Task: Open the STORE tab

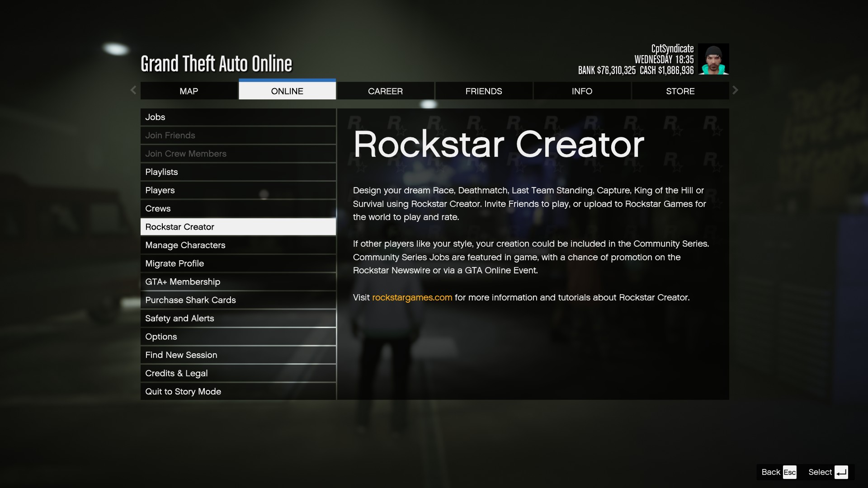Action: point(680,91)
